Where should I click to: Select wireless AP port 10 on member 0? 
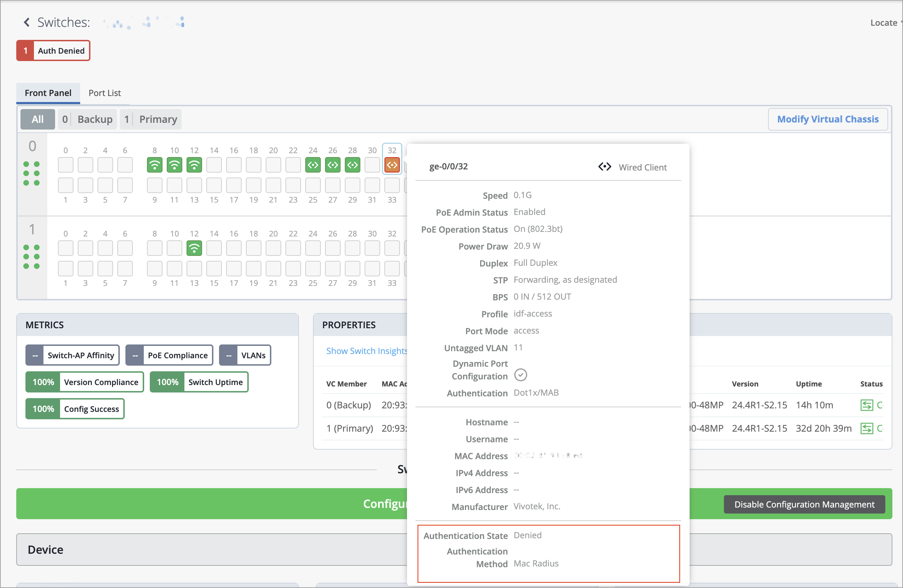click(x=174, y=165)
